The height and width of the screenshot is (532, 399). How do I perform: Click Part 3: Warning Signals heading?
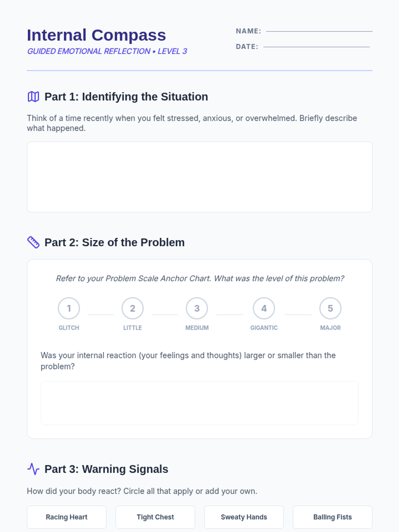point(106,469)
